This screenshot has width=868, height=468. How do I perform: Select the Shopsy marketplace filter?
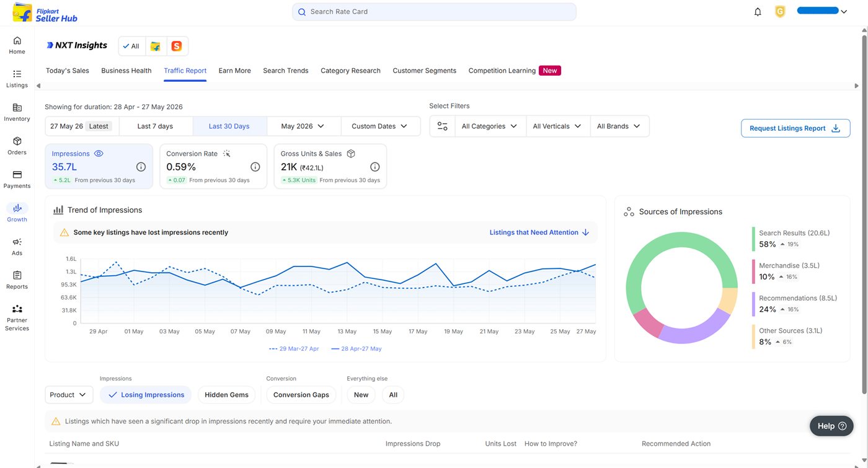coord(177,46)
